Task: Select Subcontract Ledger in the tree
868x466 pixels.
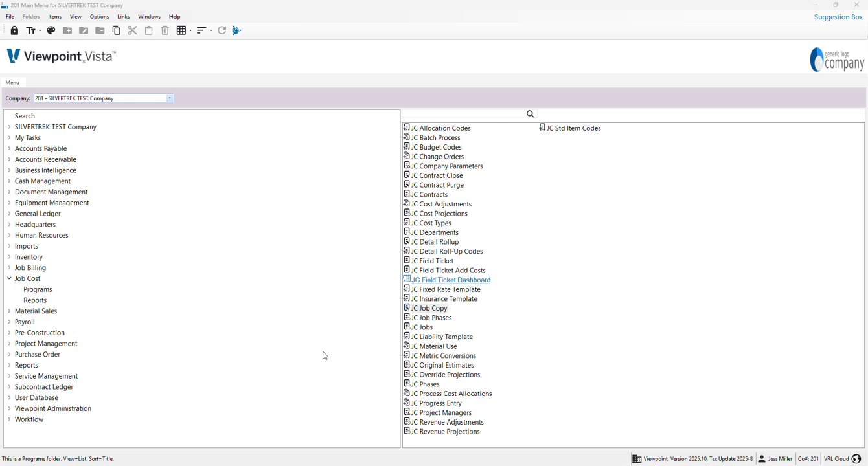Action: pos(44,387)
